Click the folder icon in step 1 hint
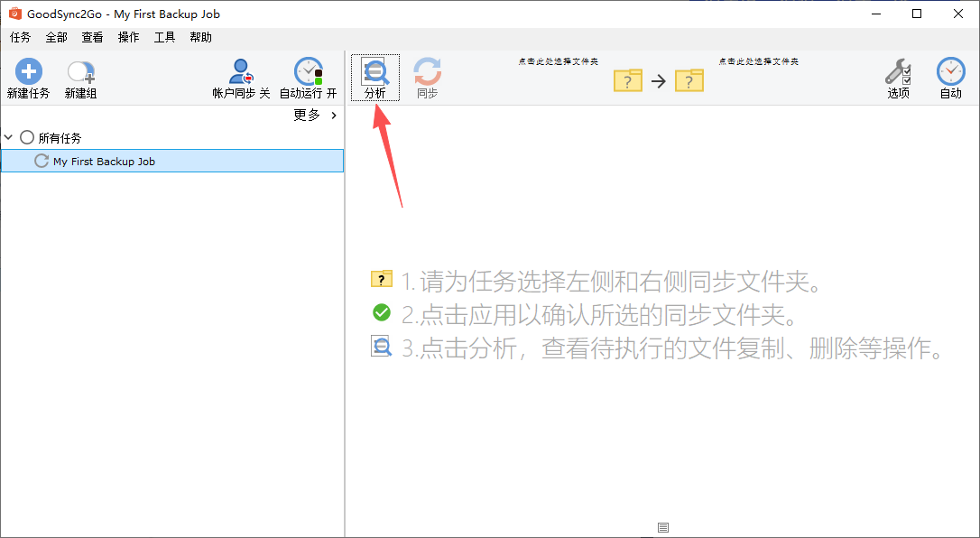980x538 pixels. (x=381, y=279)
